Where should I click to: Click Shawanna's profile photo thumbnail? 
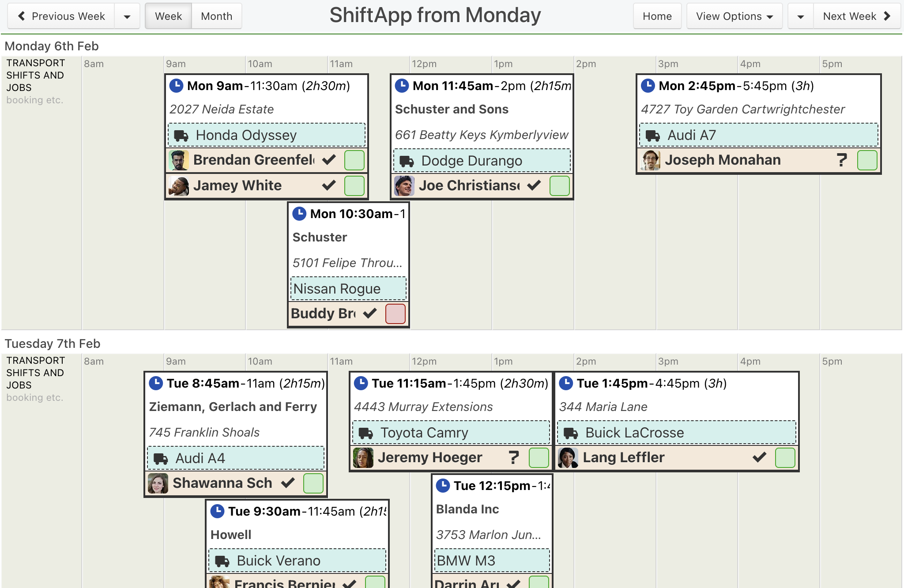[x=158, y=483]
